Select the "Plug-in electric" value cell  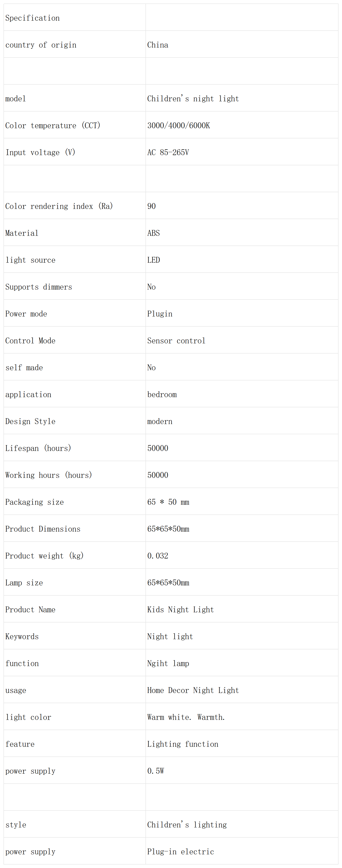pyautogui.click(x=181, y=852)
